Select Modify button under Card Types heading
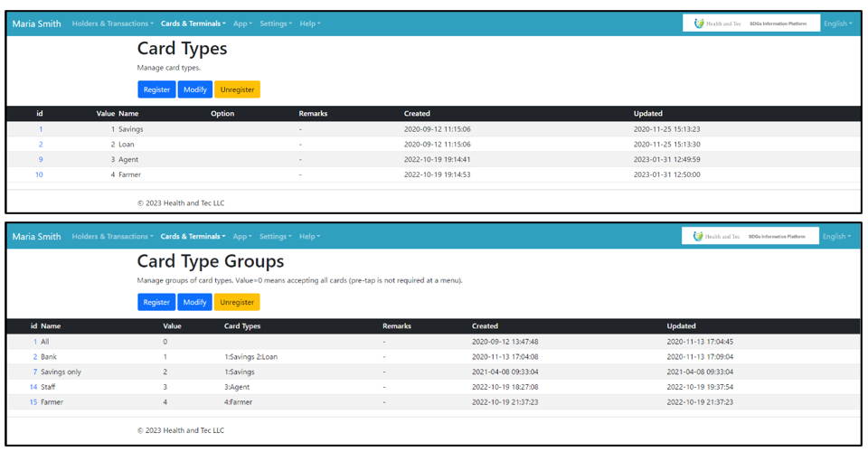The image size is (868, 452). coord(194,89)
